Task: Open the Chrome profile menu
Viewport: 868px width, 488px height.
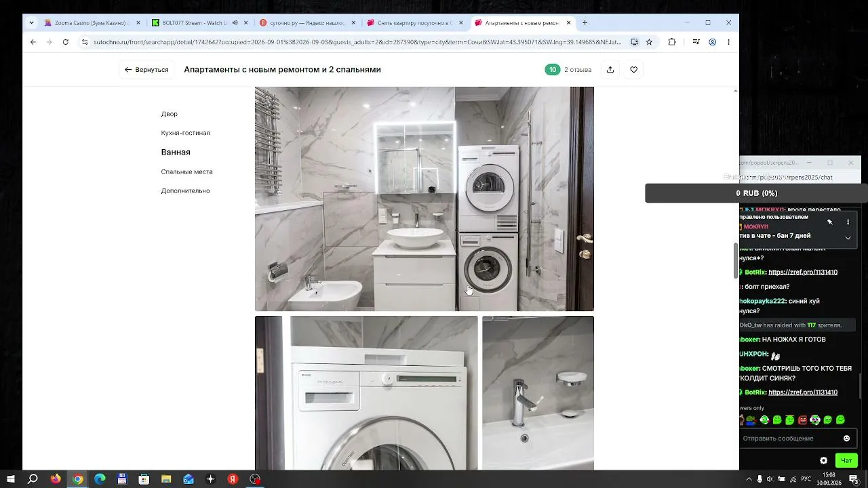Action: (712, 42)
